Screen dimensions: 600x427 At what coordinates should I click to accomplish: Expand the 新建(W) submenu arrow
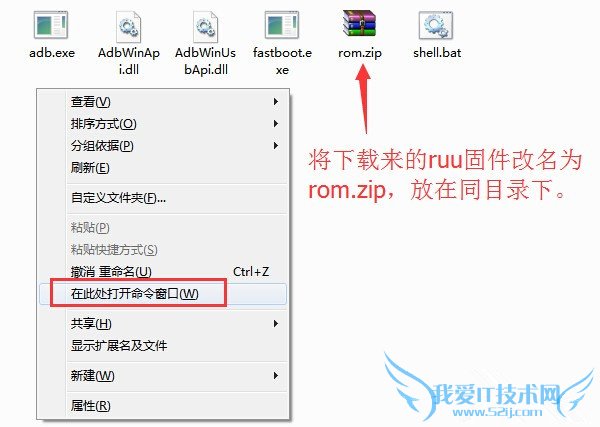(276, 375)
